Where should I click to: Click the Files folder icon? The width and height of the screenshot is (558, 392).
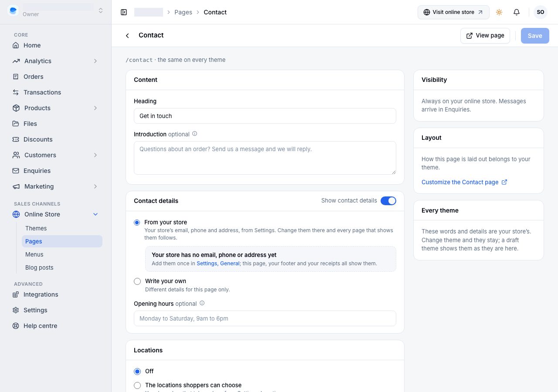click(16, 124)
